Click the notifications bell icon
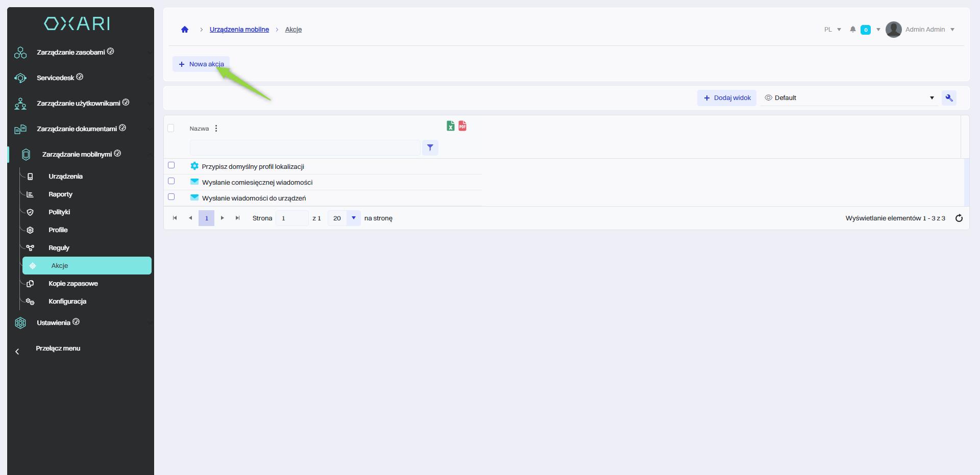 (x=852, y=30)
